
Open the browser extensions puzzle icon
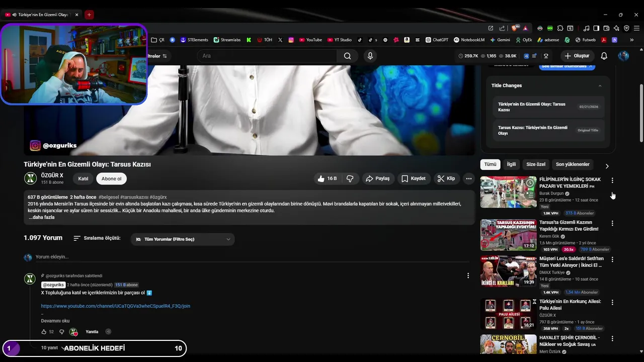click(560, 28)
